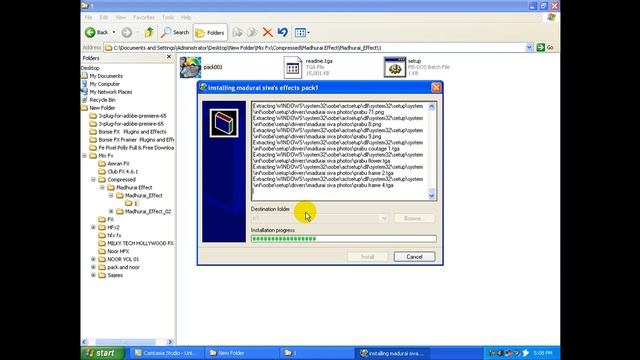Open the View menu
The image size is (640, 360).
tap(121, 17)
